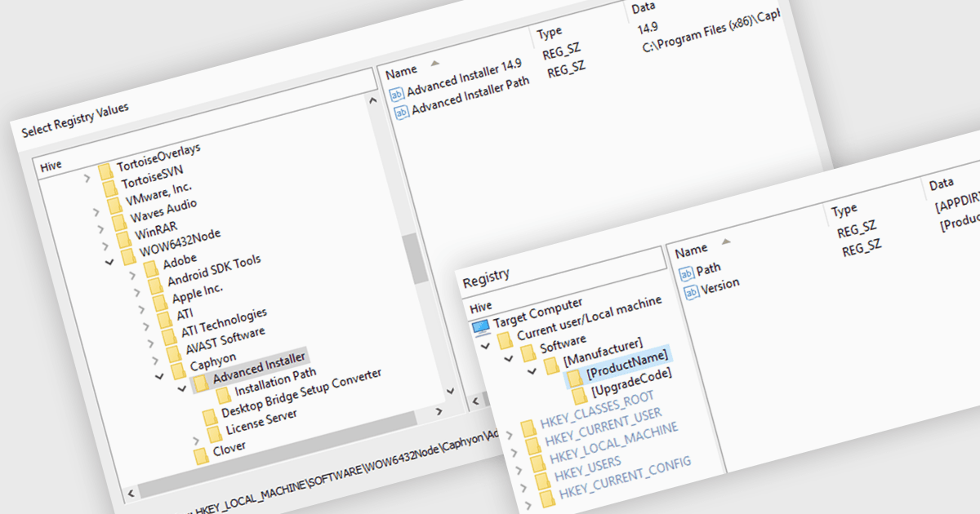Select the Advanced Installer tree item
The height and width of the screenshot is (514, 980).
(259, 370)
